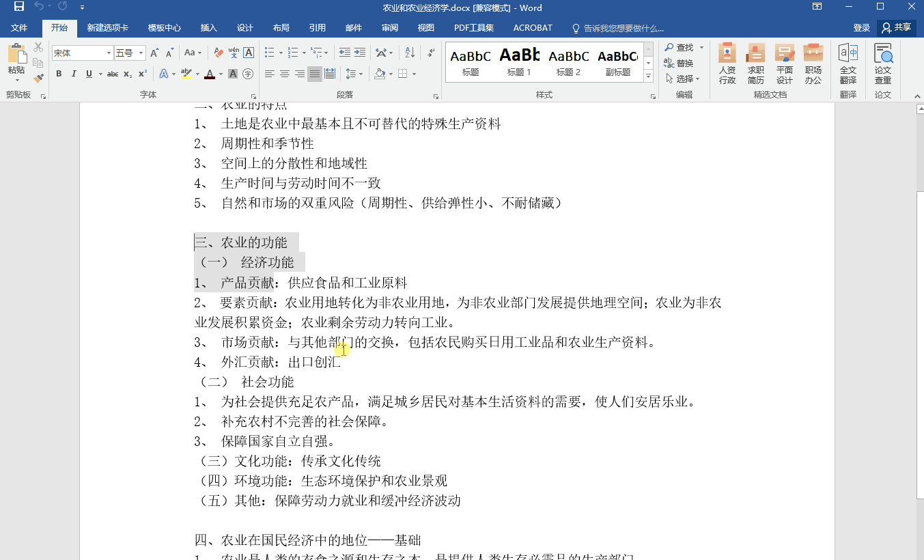Expand the borders dropdown arrow
Viewport: 924px width, 560px height.
tap(414, 74)
